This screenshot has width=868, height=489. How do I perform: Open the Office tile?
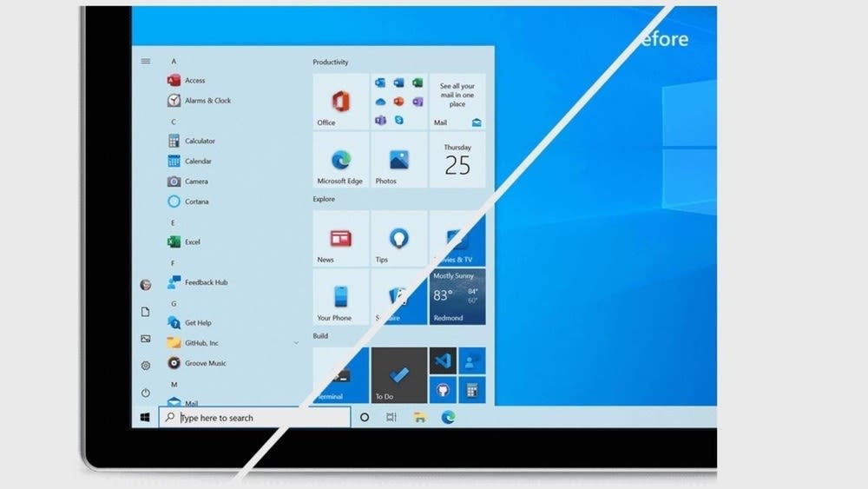click(x=341, y=102)
